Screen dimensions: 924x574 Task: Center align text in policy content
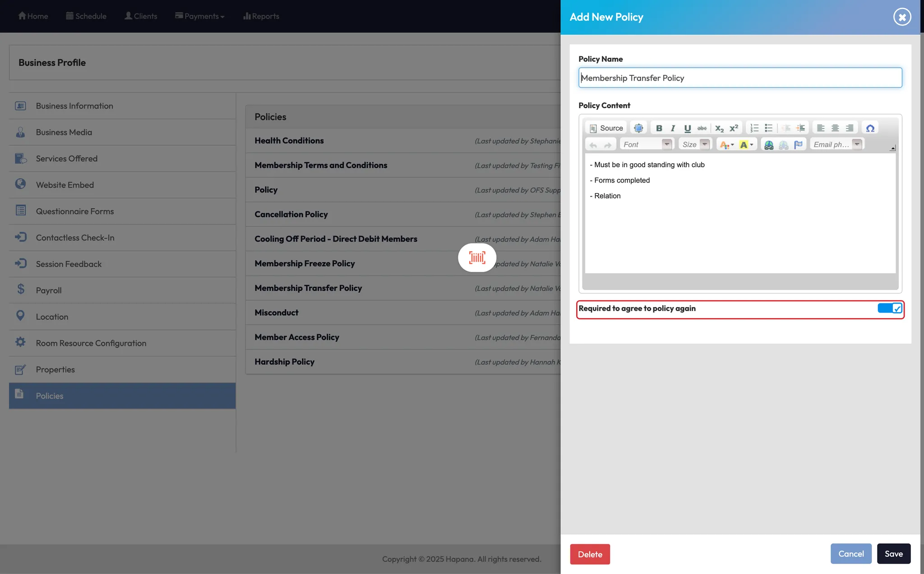[835, 128]
